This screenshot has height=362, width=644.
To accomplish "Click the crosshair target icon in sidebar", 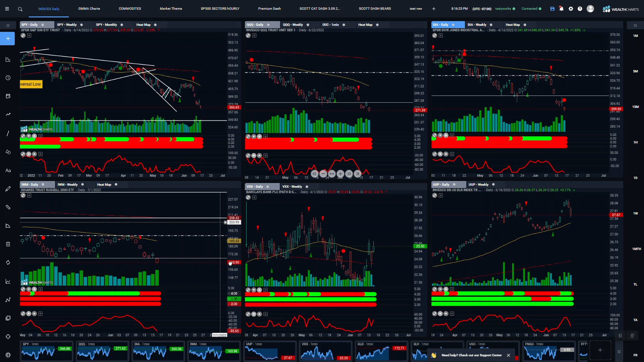I will [x=8, y=337].
